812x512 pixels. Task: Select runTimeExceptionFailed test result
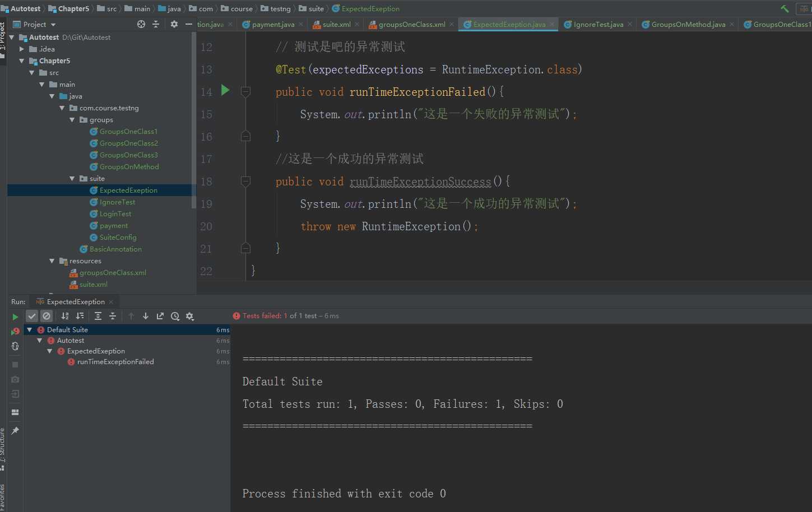point(115,362)
